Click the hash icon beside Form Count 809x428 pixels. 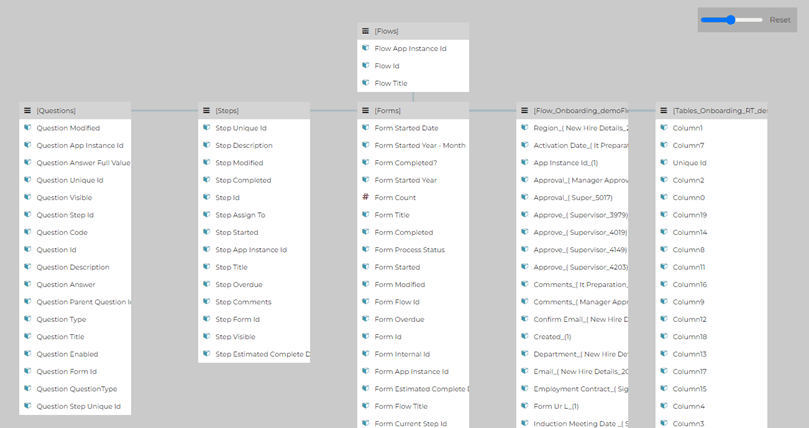pyautogui.click(x=365, y=197)
